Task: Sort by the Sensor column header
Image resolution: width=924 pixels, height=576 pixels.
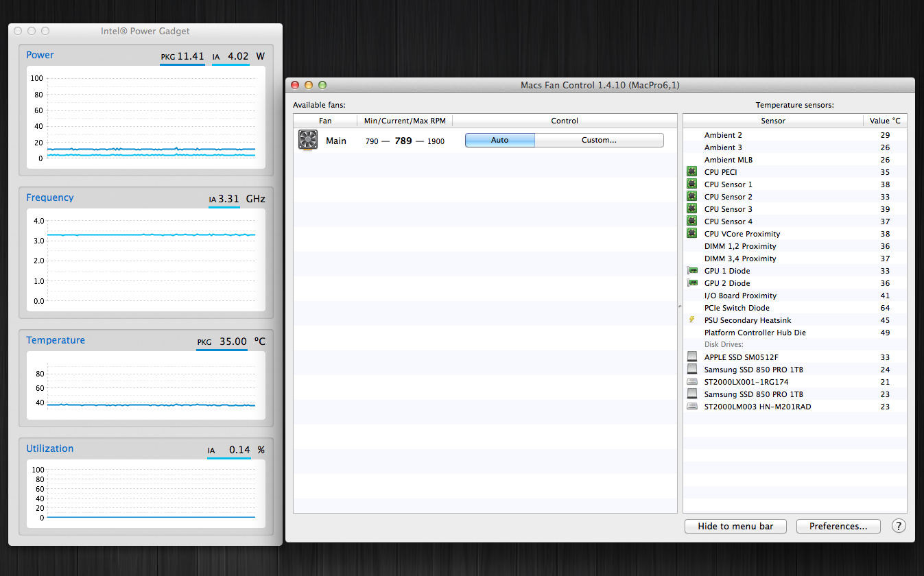Action: click(773, 121)
